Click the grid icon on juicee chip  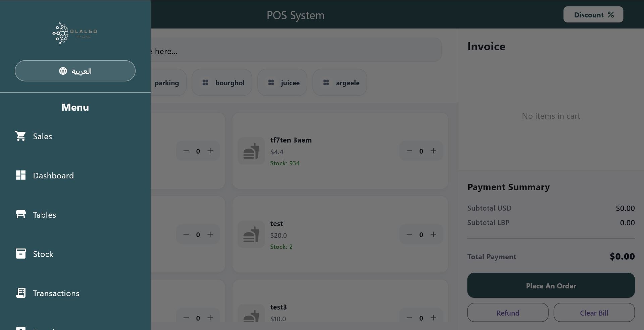tap(271, 82)
